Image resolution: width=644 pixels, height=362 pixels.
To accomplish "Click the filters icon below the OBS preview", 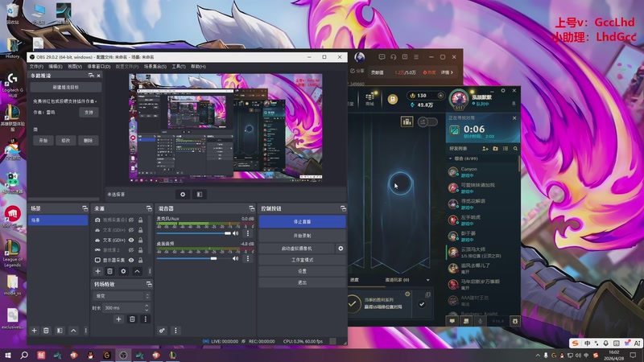I will pos(200,195).
